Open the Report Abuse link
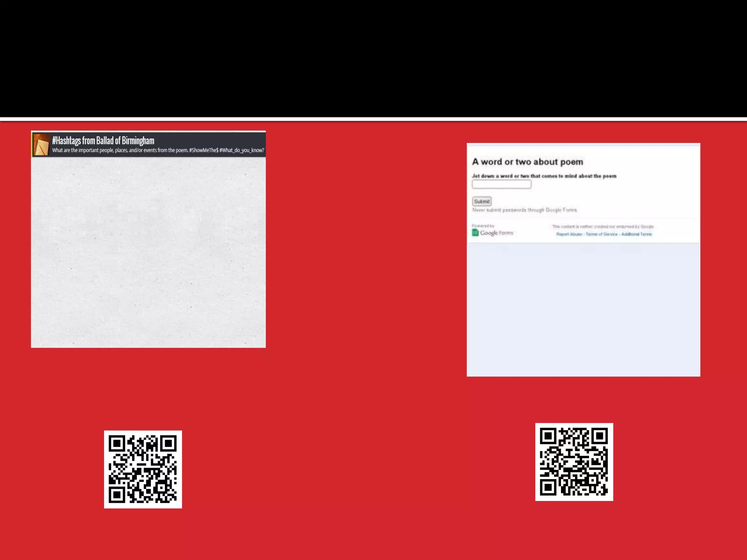Screen dimensions: 747x560 click(569, 234)
